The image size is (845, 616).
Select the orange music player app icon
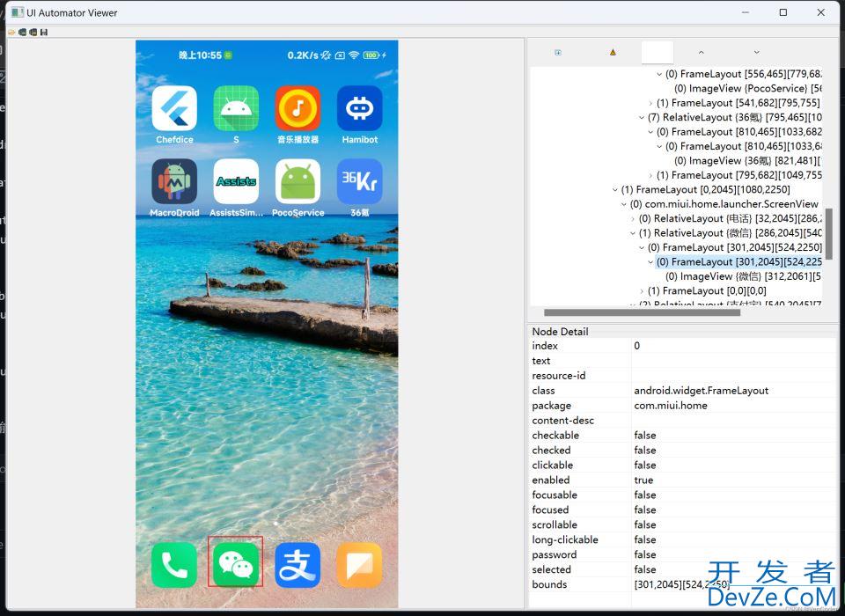(298, 108)
